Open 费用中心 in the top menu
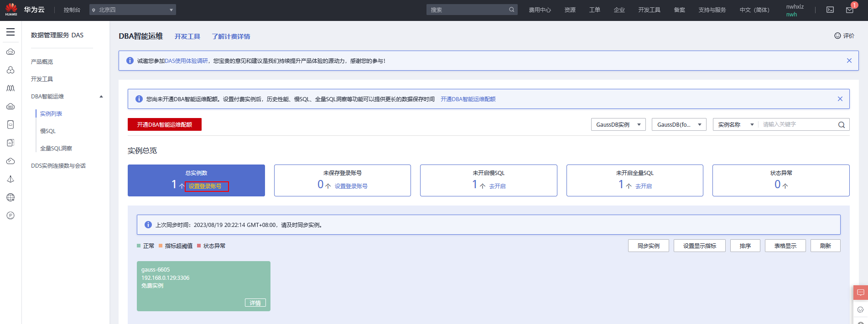The height and width of the screenshot is (324, 868). (x=540, y=10)
